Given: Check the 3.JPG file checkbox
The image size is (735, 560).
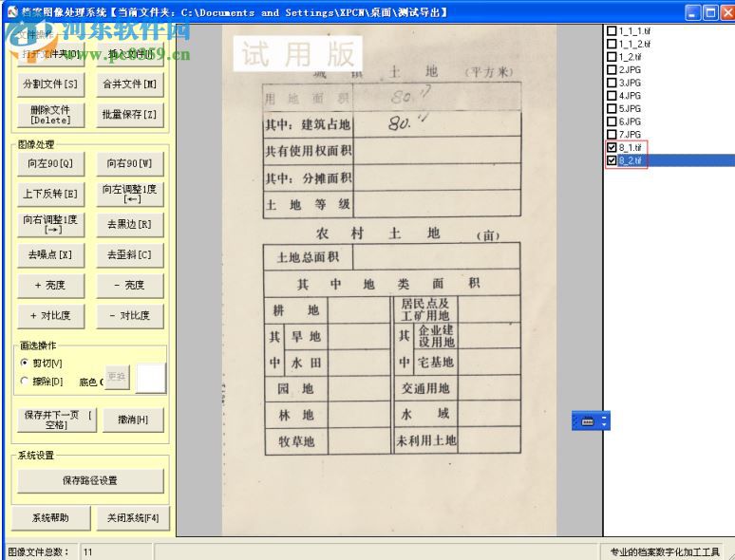Looking at the screenshot, I should coord(612,83).
